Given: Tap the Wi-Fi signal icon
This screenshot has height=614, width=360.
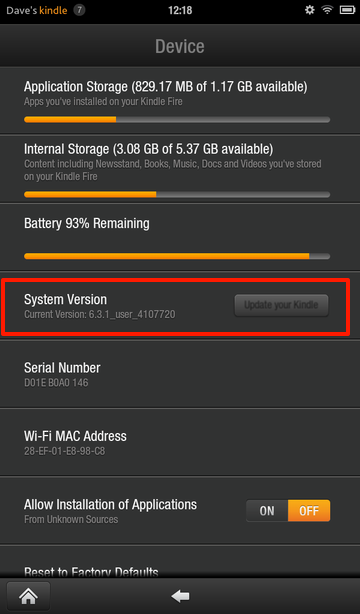Looking at the screenshot, I should tap(327, 10).
